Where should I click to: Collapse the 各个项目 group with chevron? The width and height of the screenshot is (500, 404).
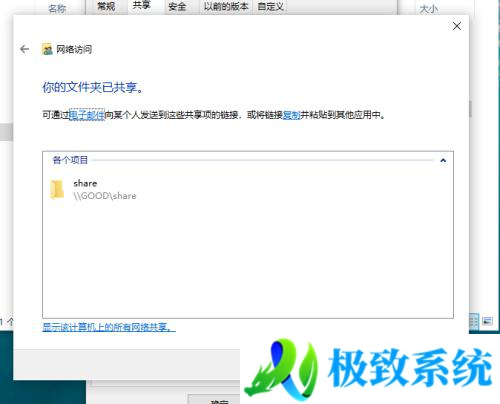click(443, 161)
